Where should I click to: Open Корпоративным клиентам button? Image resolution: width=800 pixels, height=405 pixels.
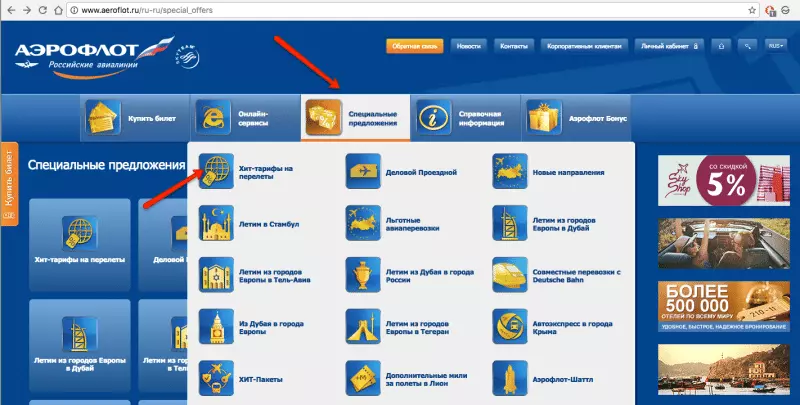(x=584, y=46)
